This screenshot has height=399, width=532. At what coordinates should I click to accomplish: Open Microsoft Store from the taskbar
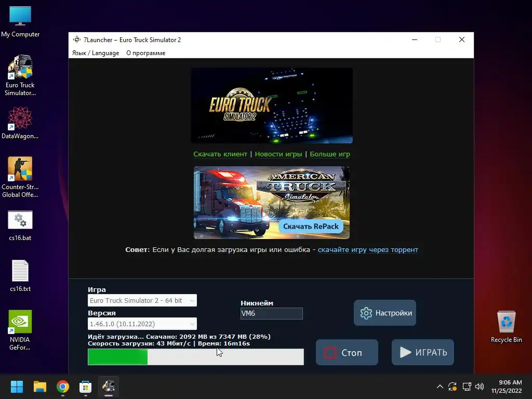(x=86, y=387)
